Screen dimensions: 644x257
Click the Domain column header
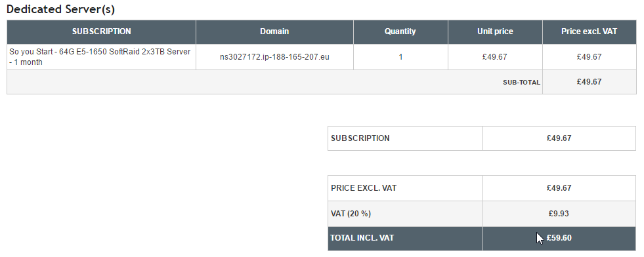tap(274, 31)
